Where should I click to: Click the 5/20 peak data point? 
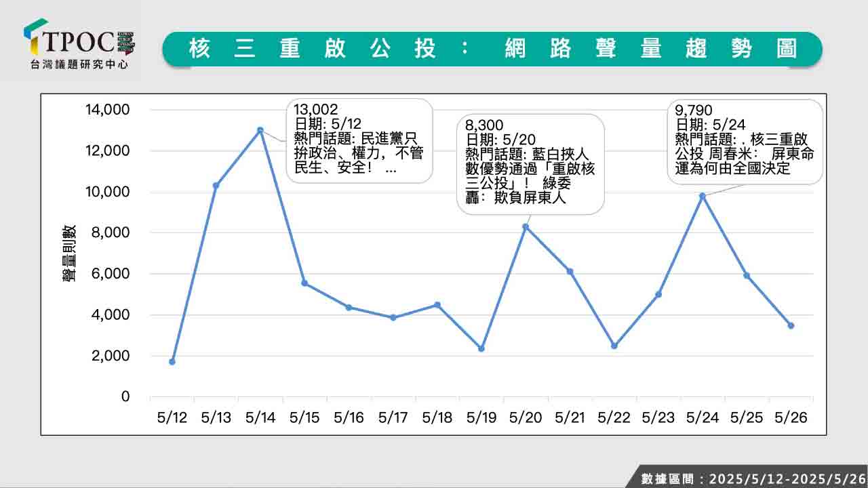(526, 226)
